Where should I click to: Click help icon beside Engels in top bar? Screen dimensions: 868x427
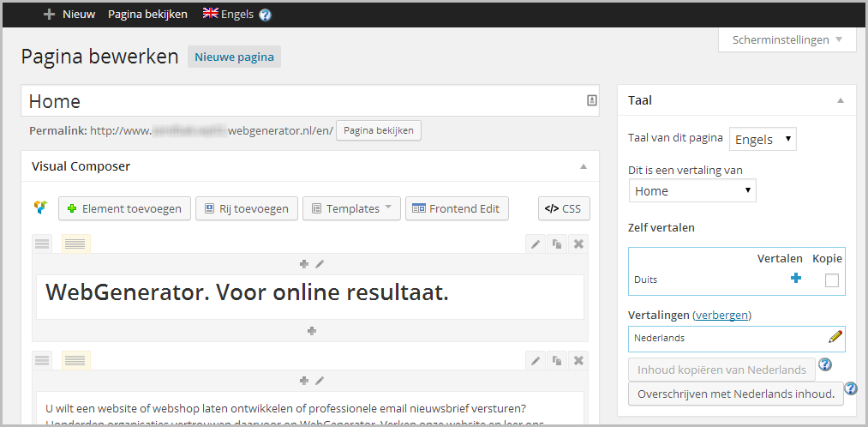coord(266,15)
